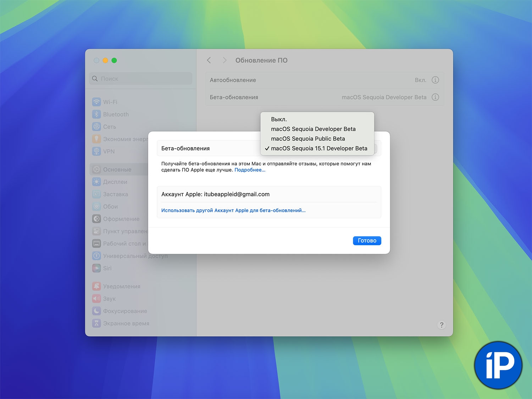Screen dimensions: 532x399
Task: Click the Sound (Звук) speaker icon
Action: coord(96,299)
